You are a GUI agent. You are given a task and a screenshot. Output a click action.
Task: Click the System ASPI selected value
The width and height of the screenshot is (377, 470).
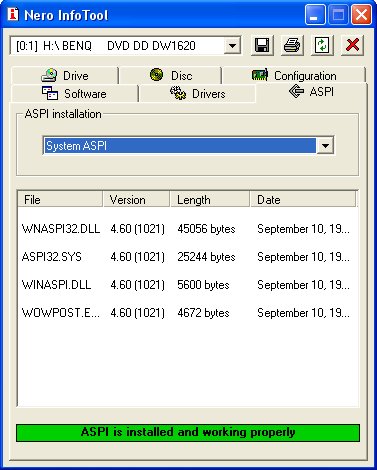pyautogui.click(x=180, y=146)
